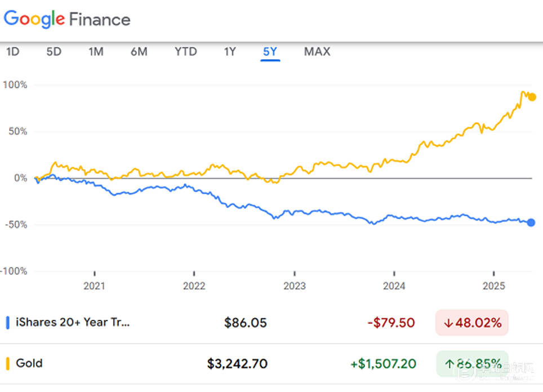Click the yellow color marker beside Gold
Image resolution: width=543 pixels, height=392 pixels.
(x=7, y=363)
